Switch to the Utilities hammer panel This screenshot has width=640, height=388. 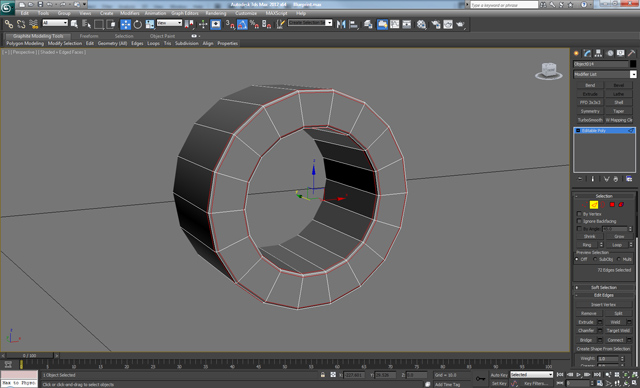(631, 53)
